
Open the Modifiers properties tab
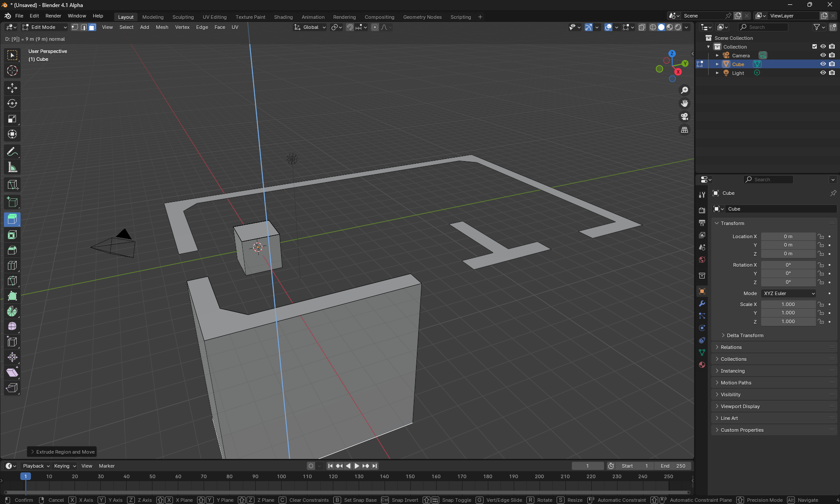click(x=702, y=303)
